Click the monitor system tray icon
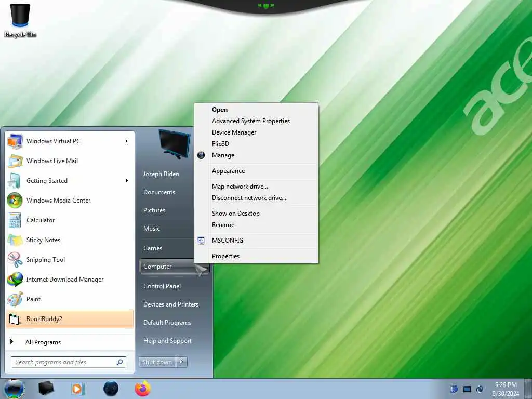The image size is (532, 399). coord(467,389)
